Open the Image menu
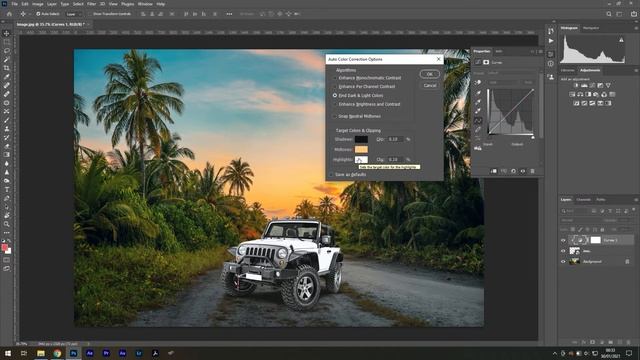The height and width of the screenshot is (360, 640). (38, 4)
